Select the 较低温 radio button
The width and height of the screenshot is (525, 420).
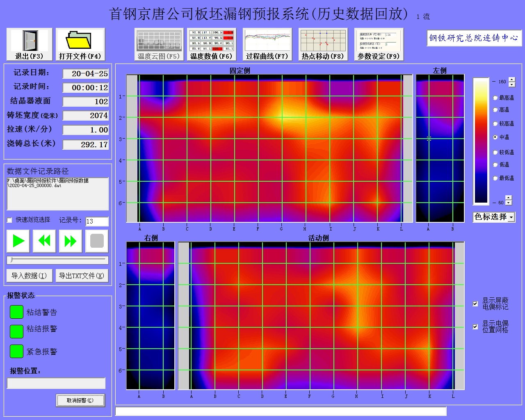click(x=495, y=153)
